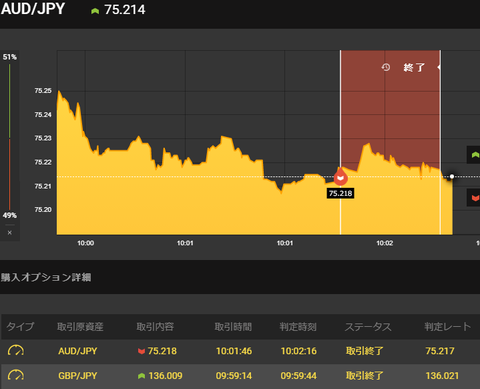The width and height of the screenshot is (480, 389).
Task: Click the AUD/JPY pair title
Action: (x=33, y=9)
